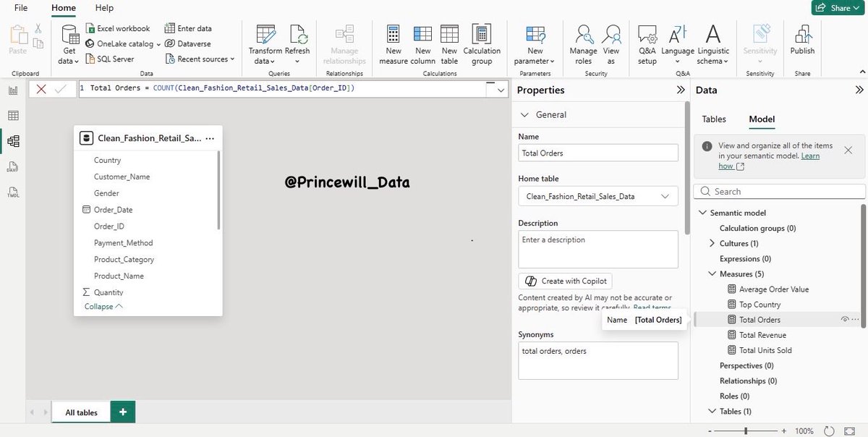Select the Model tab
Screen dimensions: 868x437
pos(762,119)
